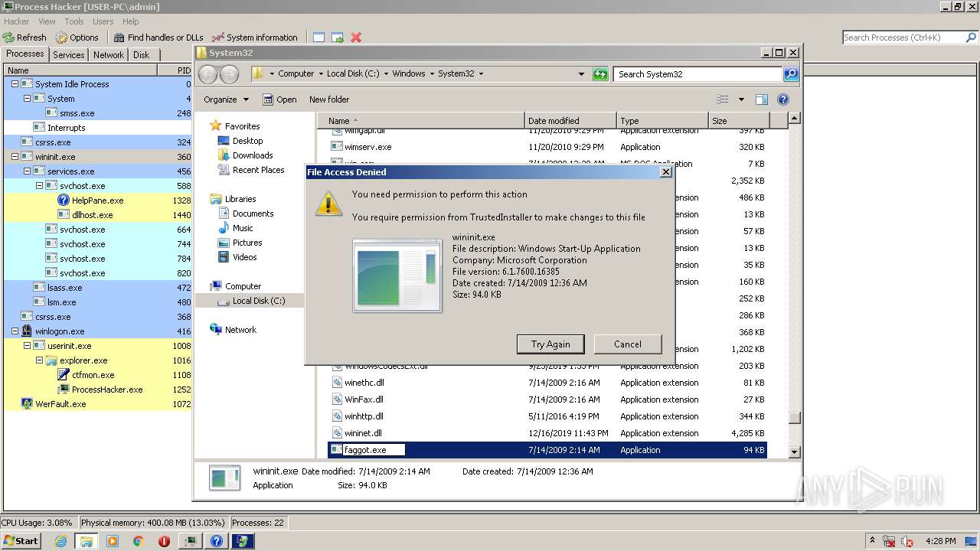Collapse the winlogon.exe process node
Image resolution: width=980 pixels, height=551 pixels.
tap(15, 331)
